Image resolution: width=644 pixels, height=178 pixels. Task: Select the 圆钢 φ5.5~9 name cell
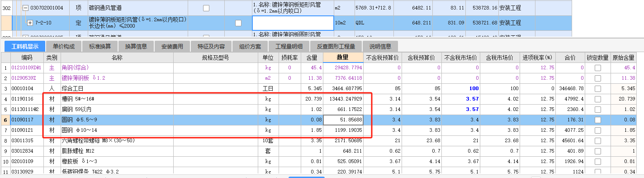click(118, 120)
